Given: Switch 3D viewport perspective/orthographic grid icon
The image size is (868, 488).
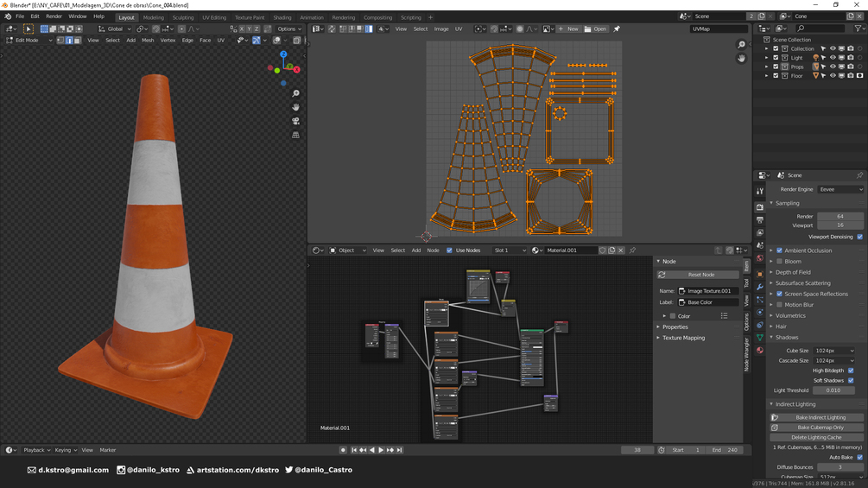Looking at the screenshot, I should coord(295,135).
